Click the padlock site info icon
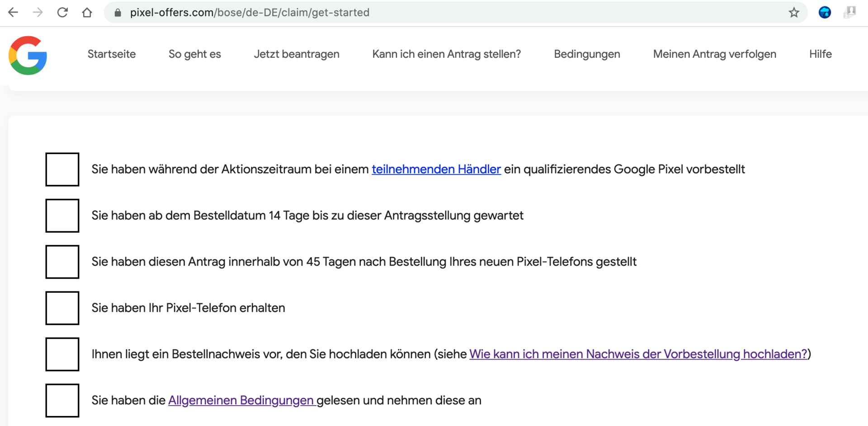The height and width of the screenshot is (426, 868). pyautogui.click(x=118, y=13)
